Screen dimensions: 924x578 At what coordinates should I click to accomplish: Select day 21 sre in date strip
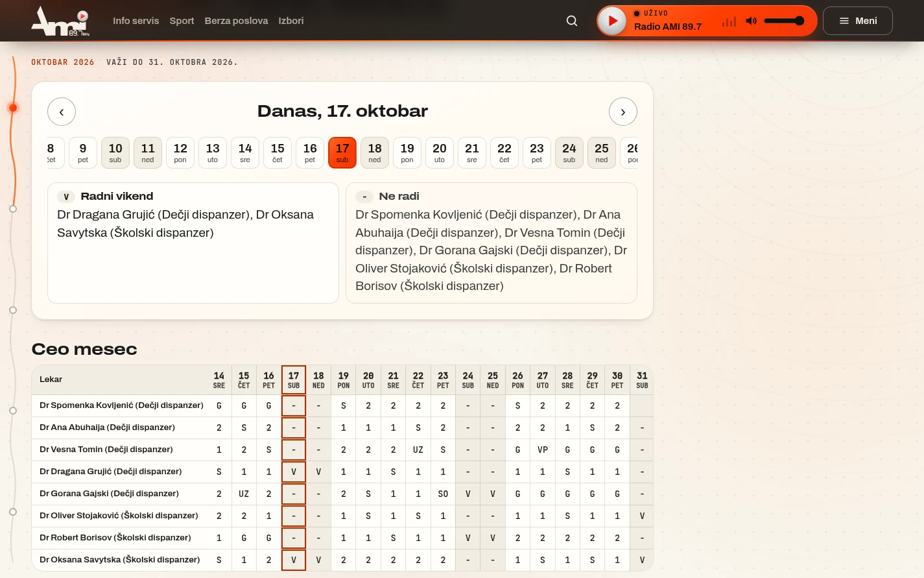click(x=472, y=152)
